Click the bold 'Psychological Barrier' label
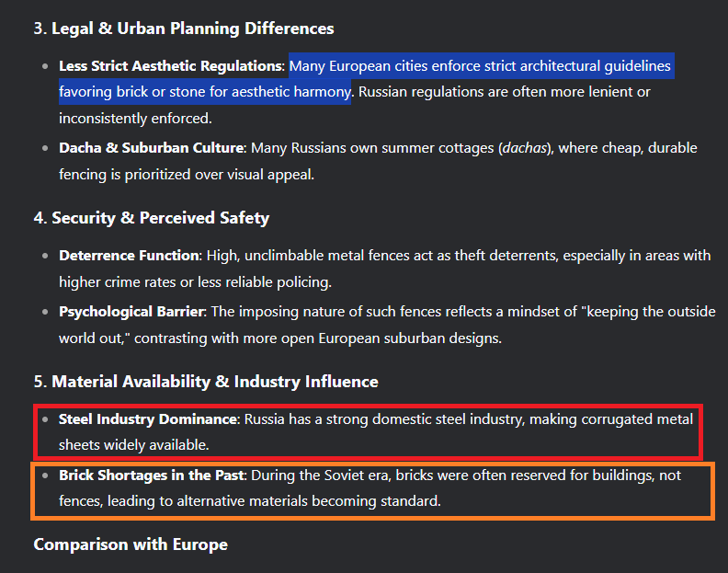The image size is (728, 573). [133, 312]
